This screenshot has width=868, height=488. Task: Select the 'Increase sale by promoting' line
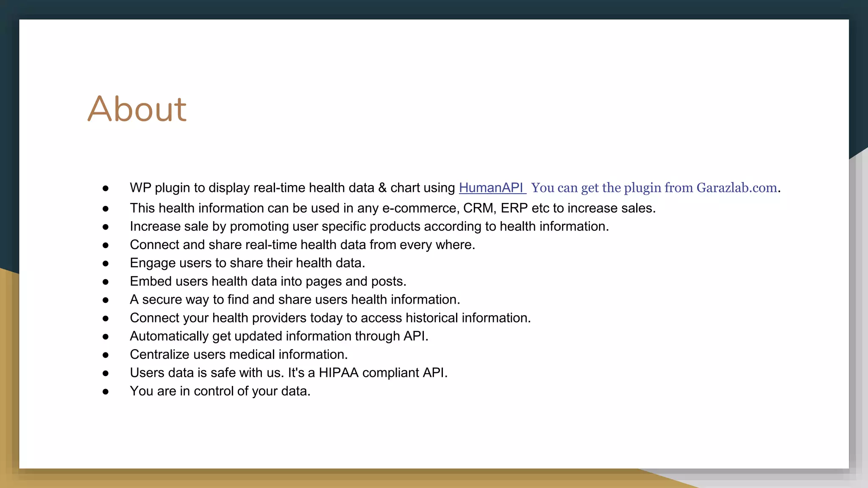click(369, 226)
